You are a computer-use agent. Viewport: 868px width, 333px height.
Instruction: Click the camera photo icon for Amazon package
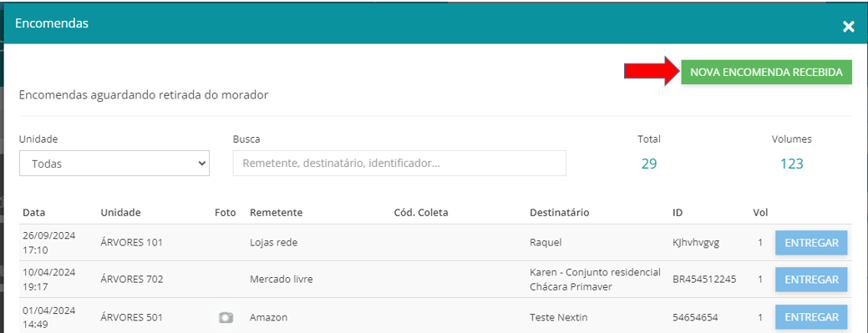pos(226,317)
